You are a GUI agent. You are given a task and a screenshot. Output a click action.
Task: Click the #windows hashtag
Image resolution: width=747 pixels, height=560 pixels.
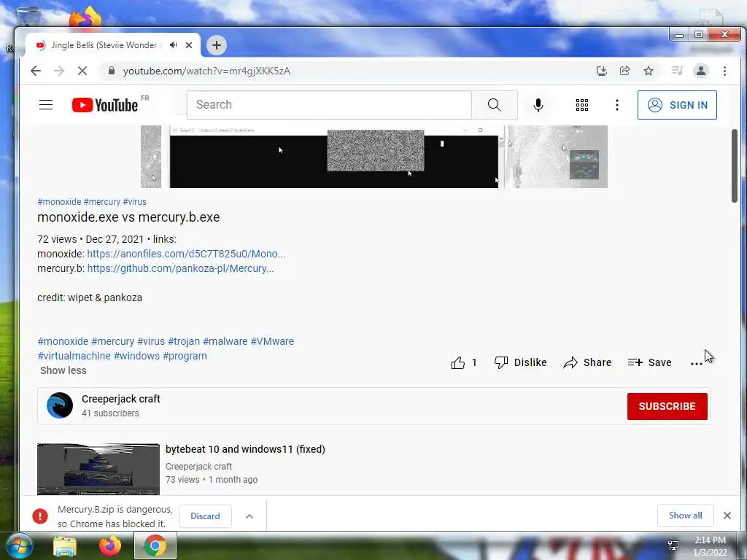pyautogui.click(x=136, y=356)
